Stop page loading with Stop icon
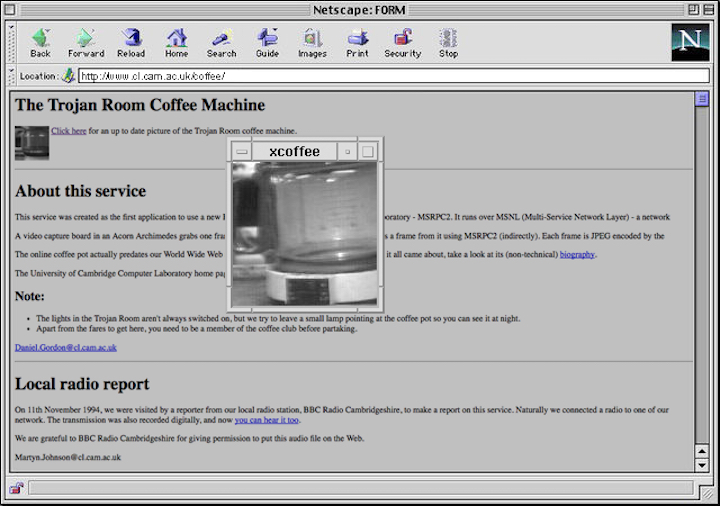This screenshot has width=720, height=506. [x=448, y=41]
